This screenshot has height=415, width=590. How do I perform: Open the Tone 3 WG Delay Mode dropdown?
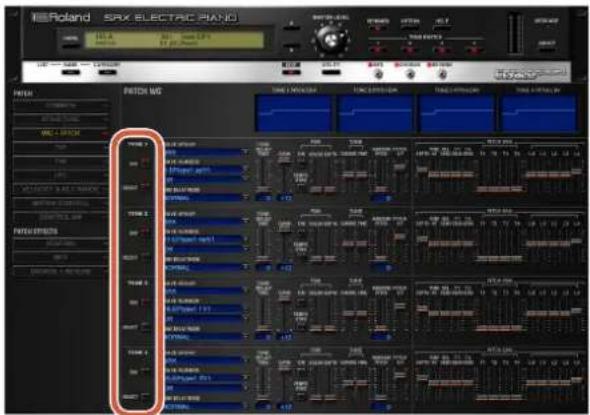click(207, 337)
